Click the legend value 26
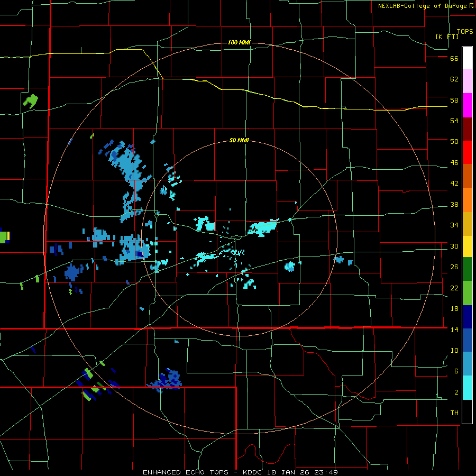The image size is (476, 476). (x=454, y=267)
